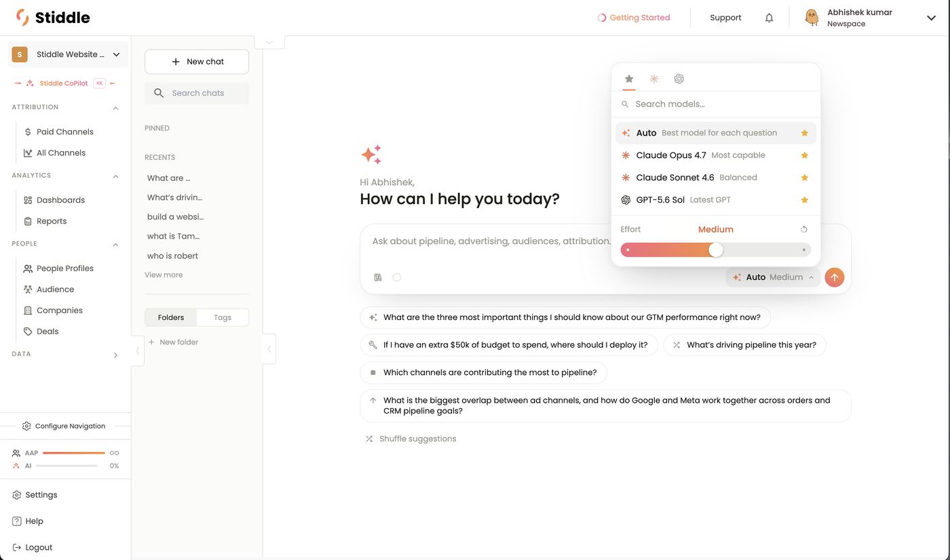950x560 pixels.
Task: Toggle the star for Claude Opus 4.7
Action: (805, 155)
